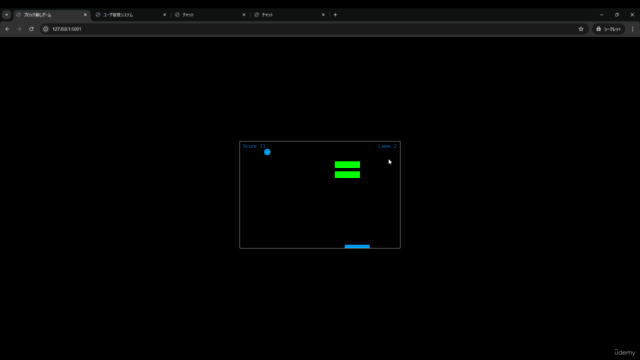This screenshot has height=360, width=640.
Task: Click the address bar showing 127.0.0.1:5001
Action: (314, 29)
